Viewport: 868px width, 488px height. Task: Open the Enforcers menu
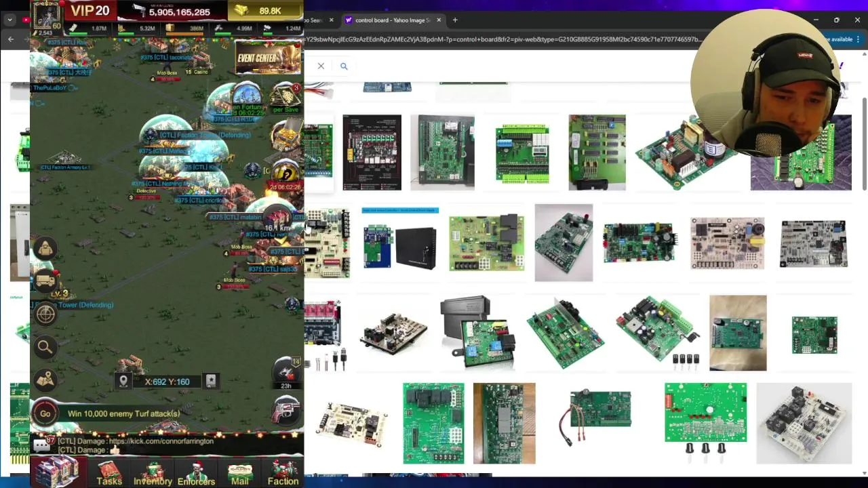point(196,473)
